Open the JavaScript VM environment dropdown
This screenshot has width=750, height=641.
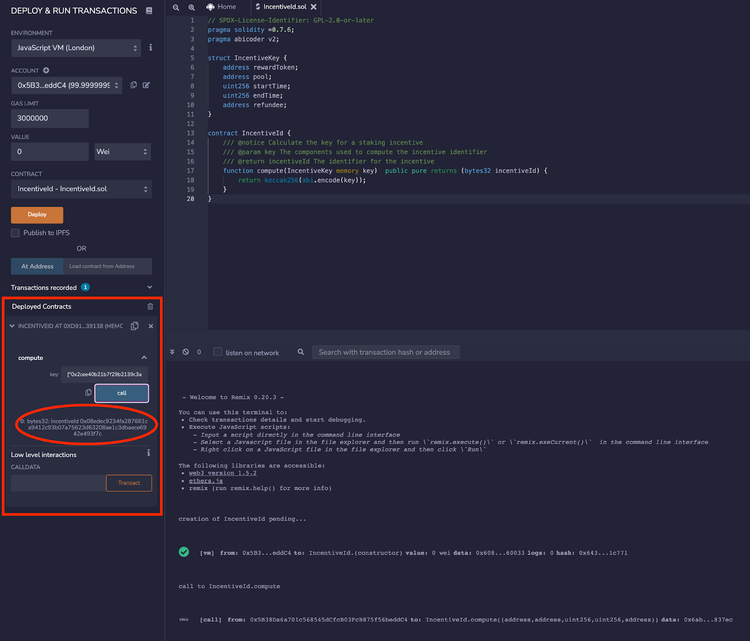point(76,48)
